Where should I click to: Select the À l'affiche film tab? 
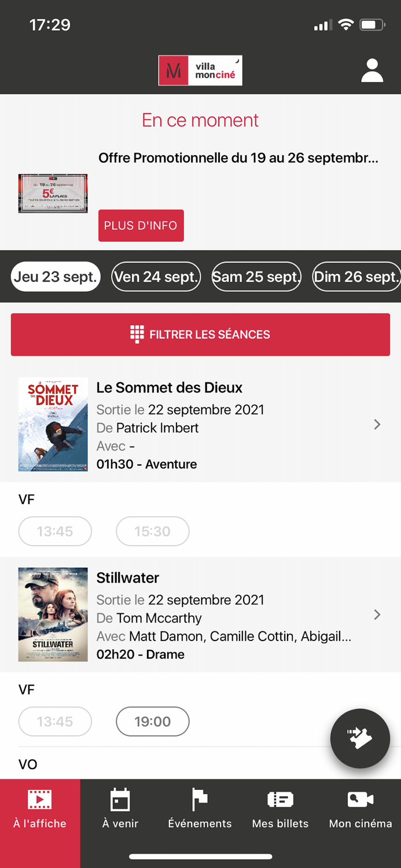[40, 809]
